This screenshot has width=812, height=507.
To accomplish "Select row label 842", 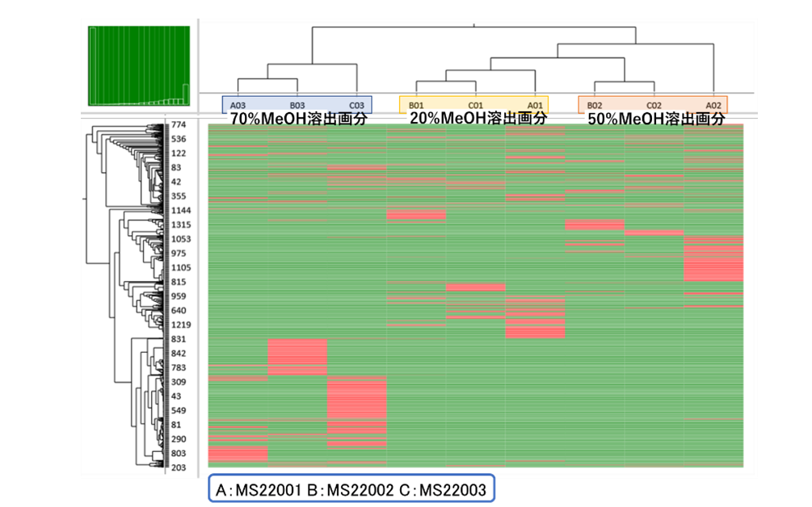I will pyautogui.click(x=178, y=354).
